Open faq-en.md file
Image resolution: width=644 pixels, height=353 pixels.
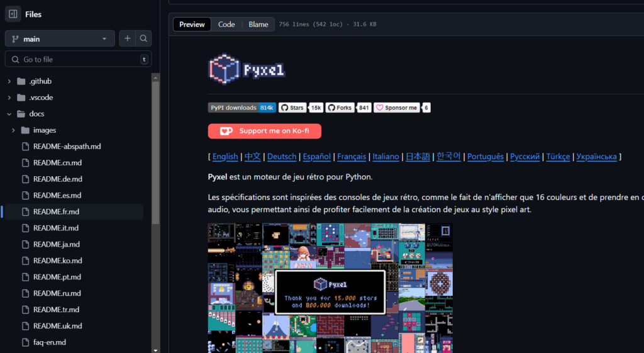[x=50, y=342]
